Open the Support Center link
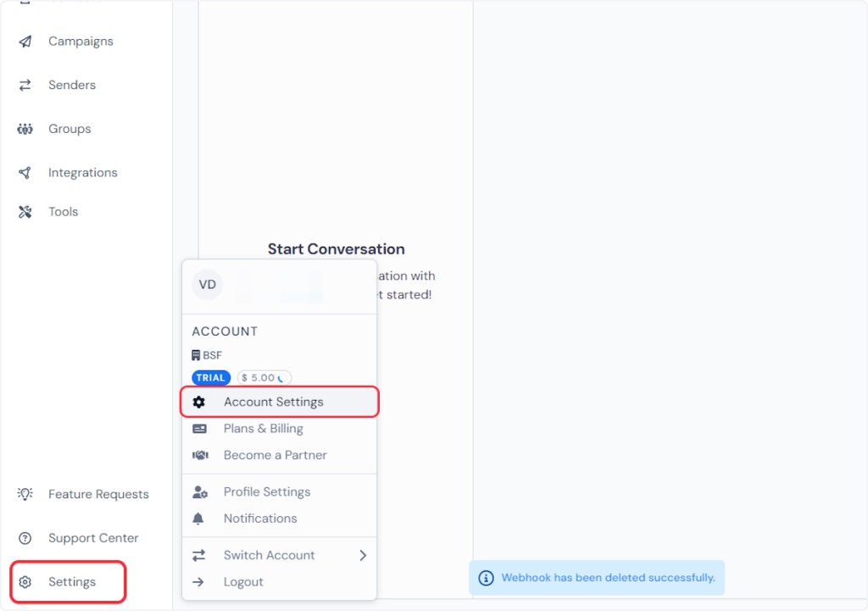This screenshot has width=868, height=611. 93,538
